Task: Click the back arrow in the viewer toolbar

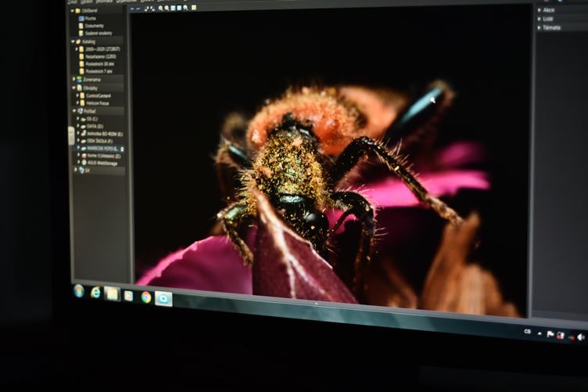Action: click(132, 9)
